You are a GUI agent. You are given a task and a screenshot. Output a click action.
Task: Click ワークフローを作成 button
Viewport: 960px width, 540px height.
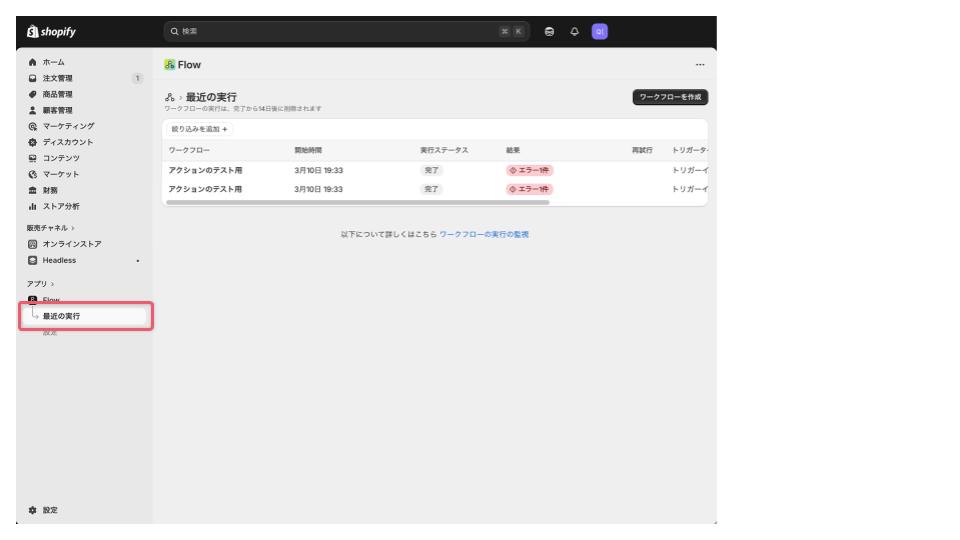click(670, 97)
